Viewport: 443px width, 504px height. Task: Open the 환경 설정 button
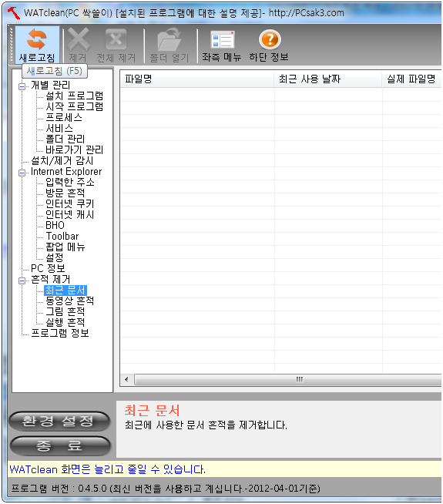pos(59,422)
